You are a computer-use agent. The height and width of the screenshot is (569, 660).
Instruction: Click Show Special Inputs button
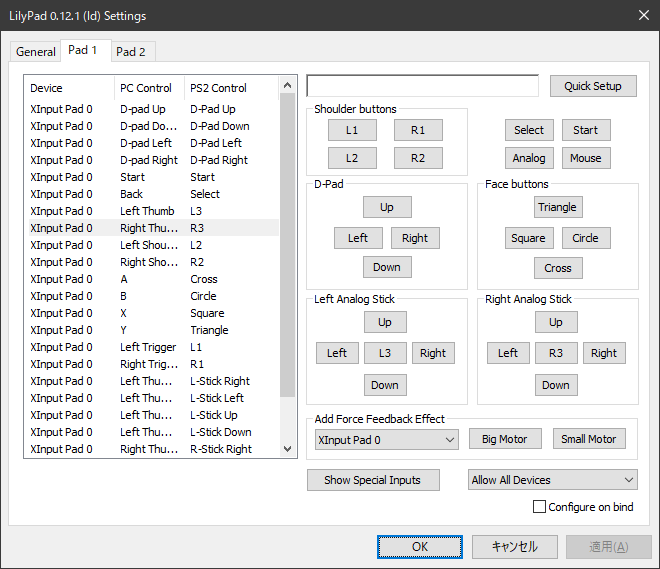pos(373,480)
